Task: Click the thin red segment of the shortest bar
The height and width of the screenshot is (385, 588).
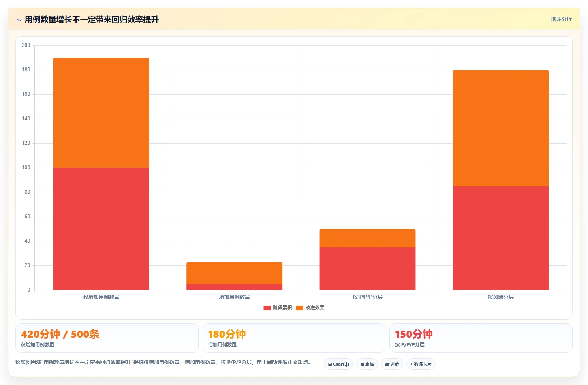Action: [235, 287]
